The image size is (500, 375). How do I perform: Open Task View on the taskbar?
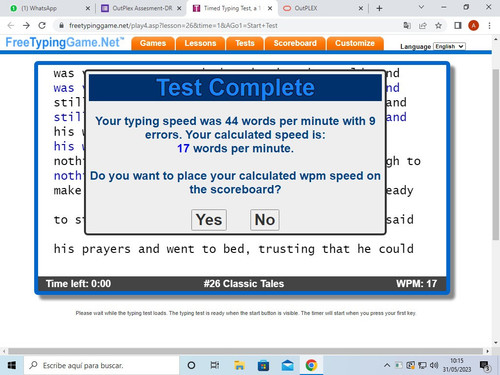pyautogui.click(x=215, y=366)
